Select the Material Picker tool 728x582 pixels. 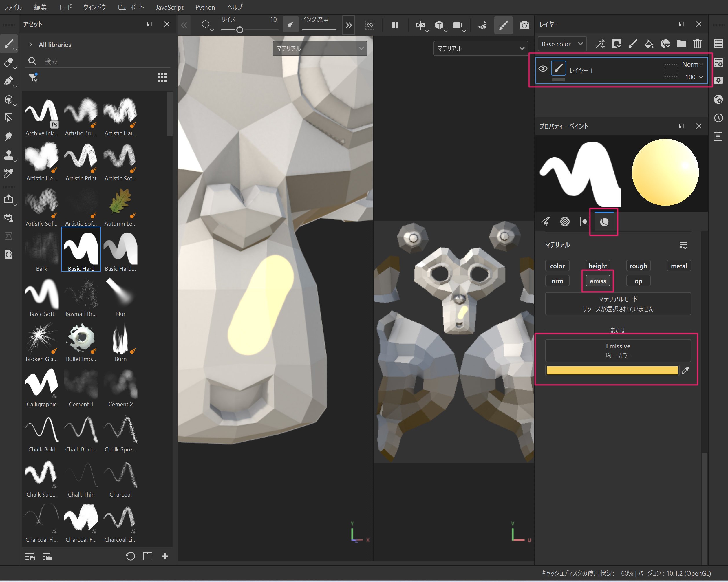click(9, 173)
